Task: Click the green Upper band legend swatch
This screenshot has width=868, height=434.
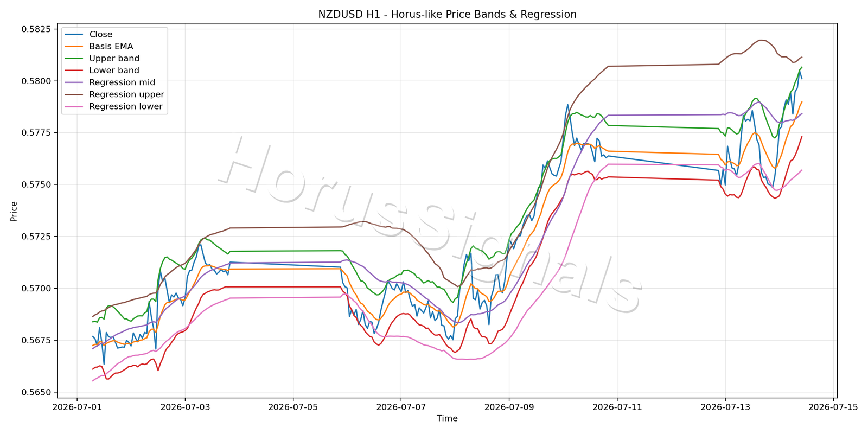Action: tap(74, 58)
